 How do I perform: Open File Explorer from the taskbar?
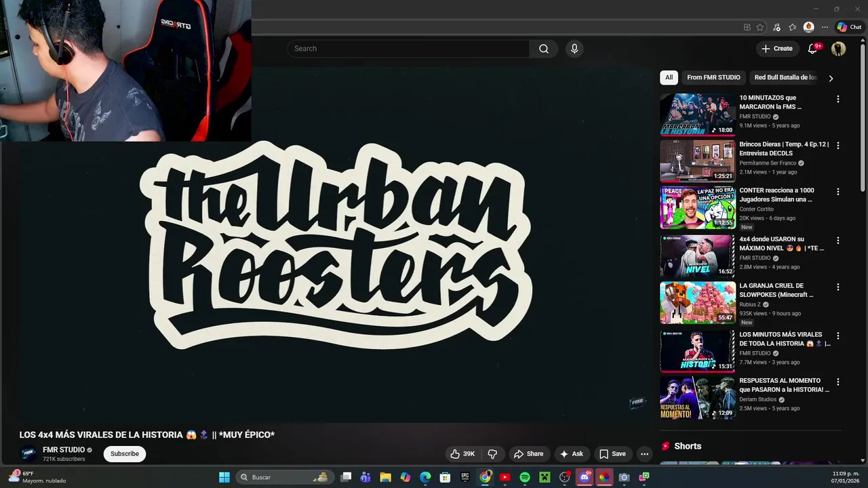(x=385, y=477)
